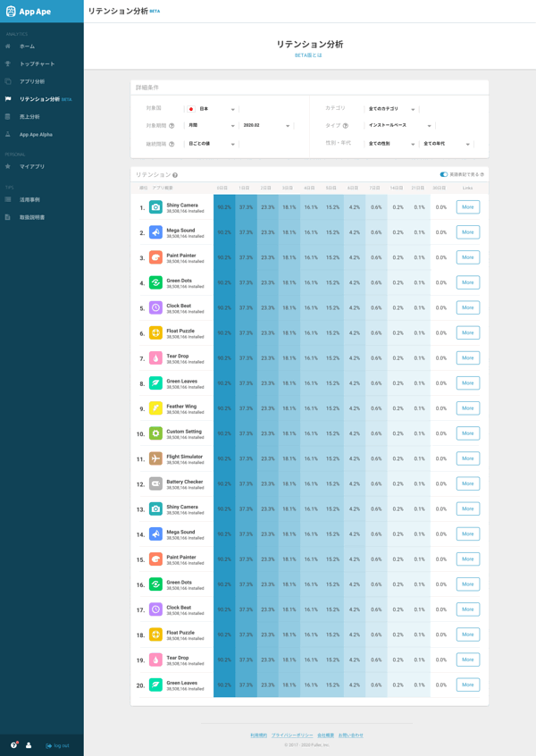Click the Paint Painter icon in row 3
The height and width of the screenshot is (756, 536).
coord(155,257)
